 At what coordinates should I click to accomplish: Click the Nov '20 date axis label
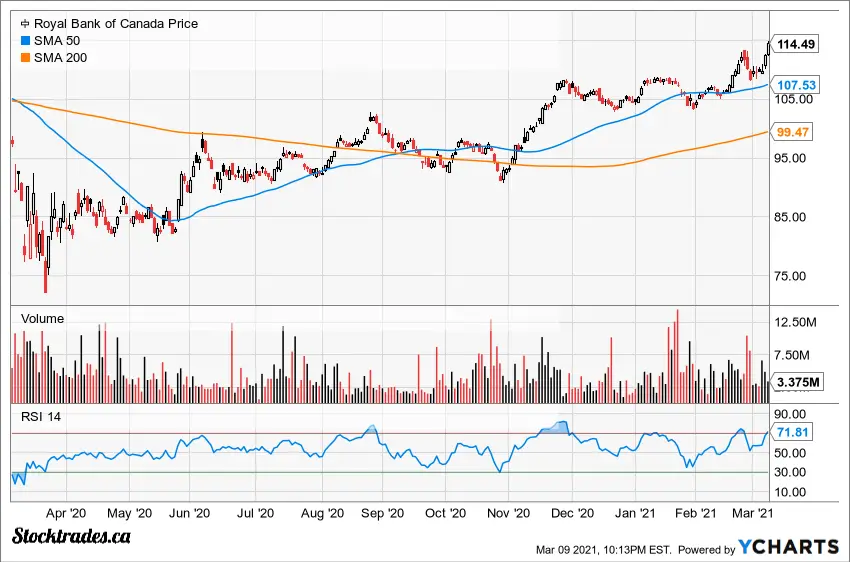[x=510, y=512]
